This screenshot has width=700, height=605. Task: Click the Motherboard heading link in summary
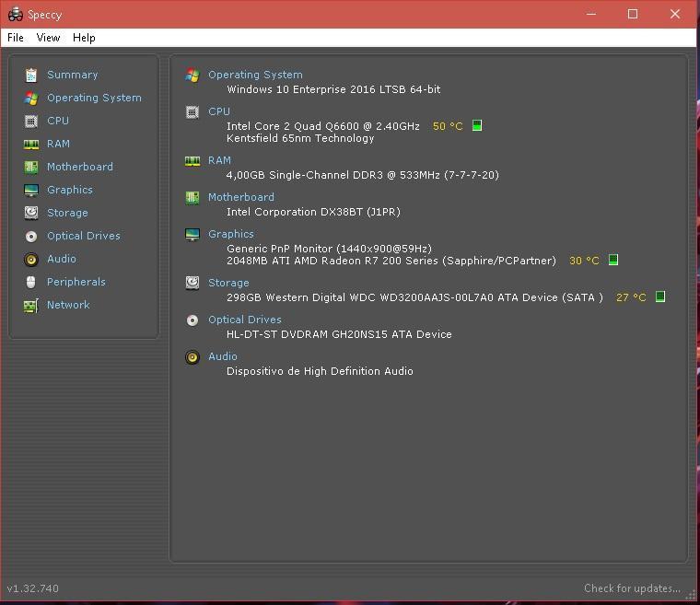coord(241,197)
